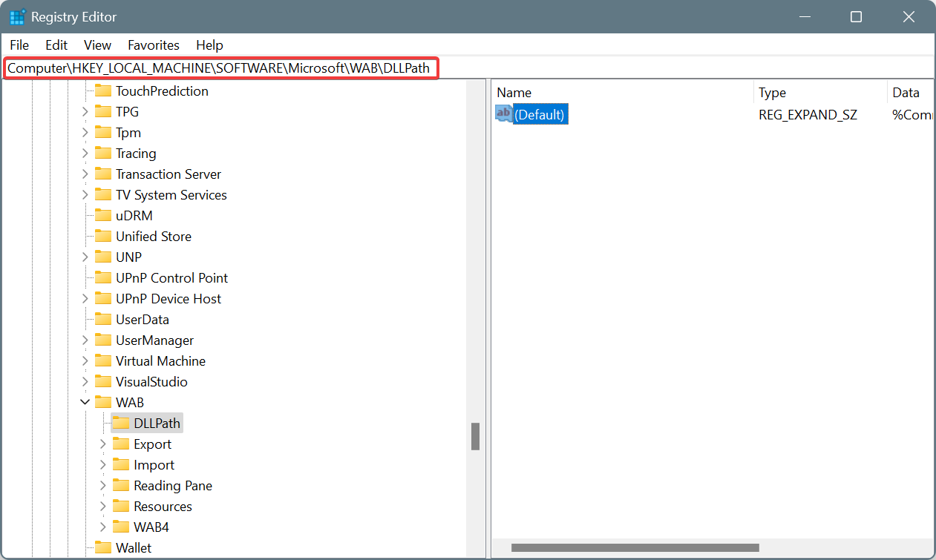Viewport: 936px width, 560px height.
Task: Collapse the WAB key
Action: (85, 403)
